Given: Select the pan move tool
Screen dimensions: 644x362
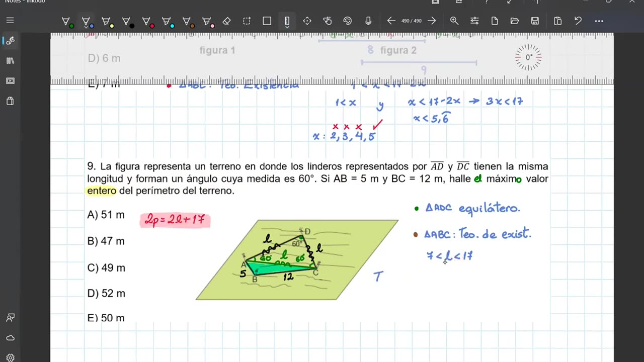Looking at the screenshot, I should [307, 21].
